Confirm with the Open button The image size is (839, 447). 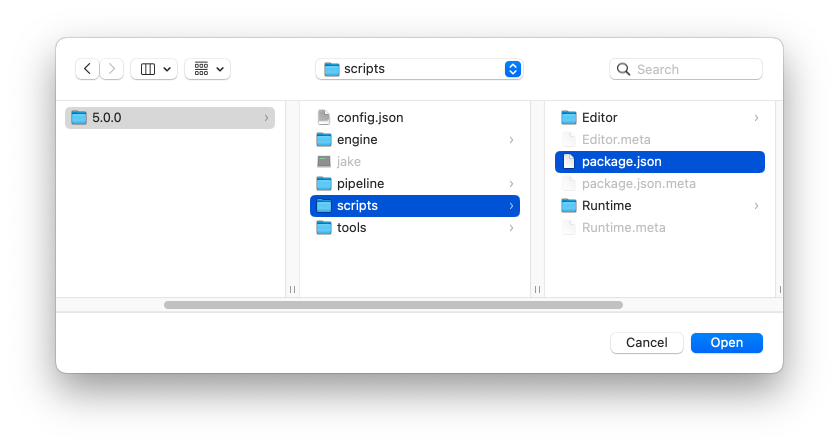[x=727, y=343]
